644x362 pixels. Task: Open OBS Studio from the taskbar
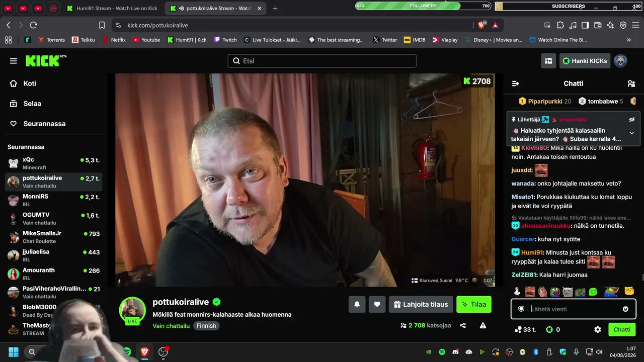pos(163,352)
